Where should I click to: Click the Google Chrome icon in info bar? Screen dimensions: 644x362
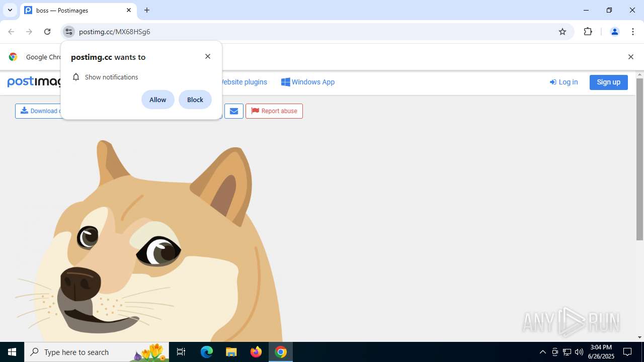[13, 57]
